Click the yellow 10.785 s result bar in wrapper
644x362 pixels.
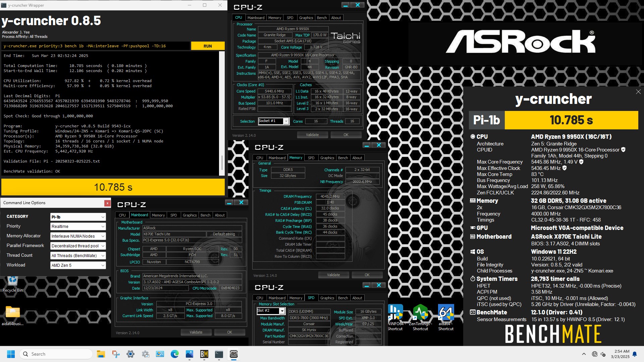coord(113,187)
